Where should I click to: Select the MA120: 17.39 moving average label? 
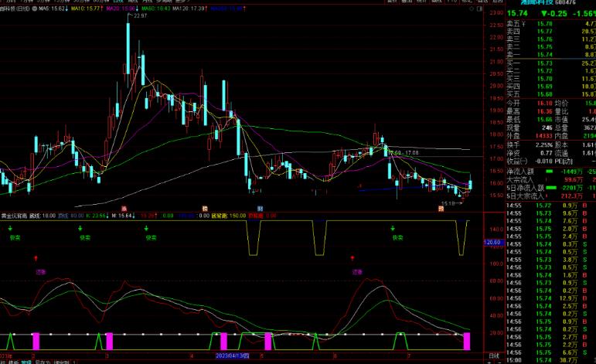tap(190, 9)
